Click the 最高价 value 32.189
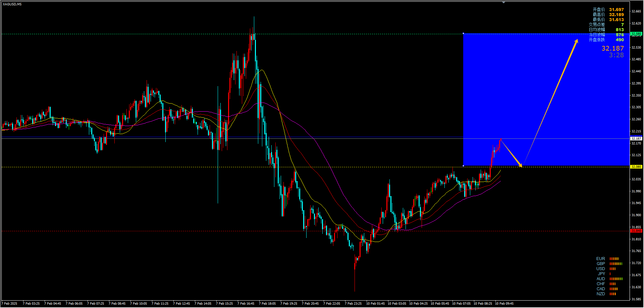The image size is (644, 308). 616,15
